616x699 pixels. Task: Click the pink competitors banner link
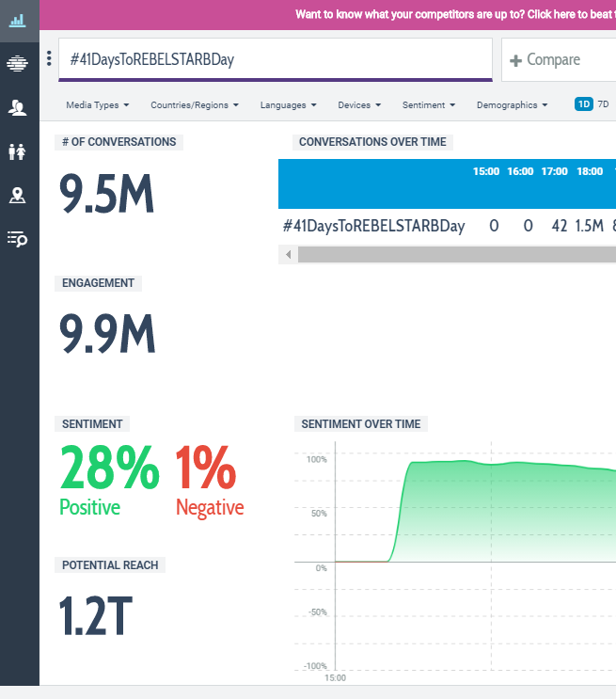click(x=455, y=14)
